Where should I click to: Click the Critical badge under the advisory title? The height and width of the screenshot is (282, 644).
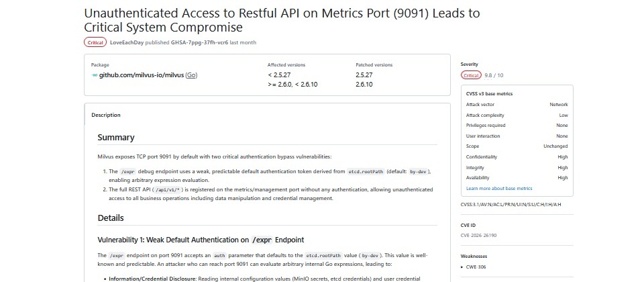click(95, 42)
